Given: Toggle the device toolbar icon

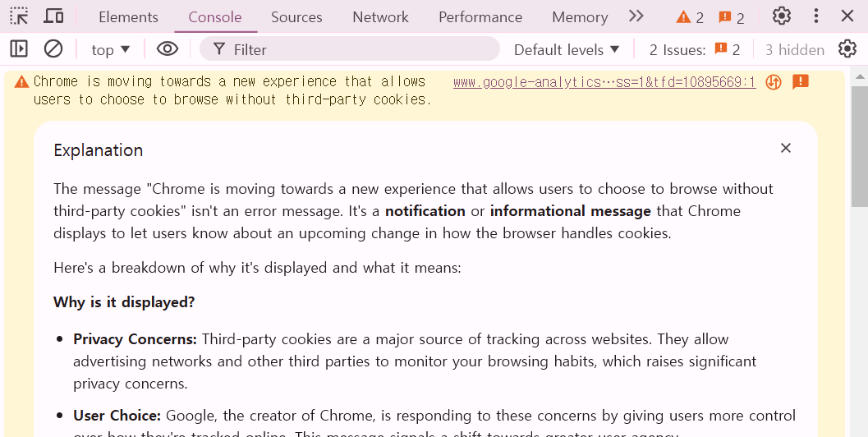Looking at the screenshot, I should pos(53,16).
